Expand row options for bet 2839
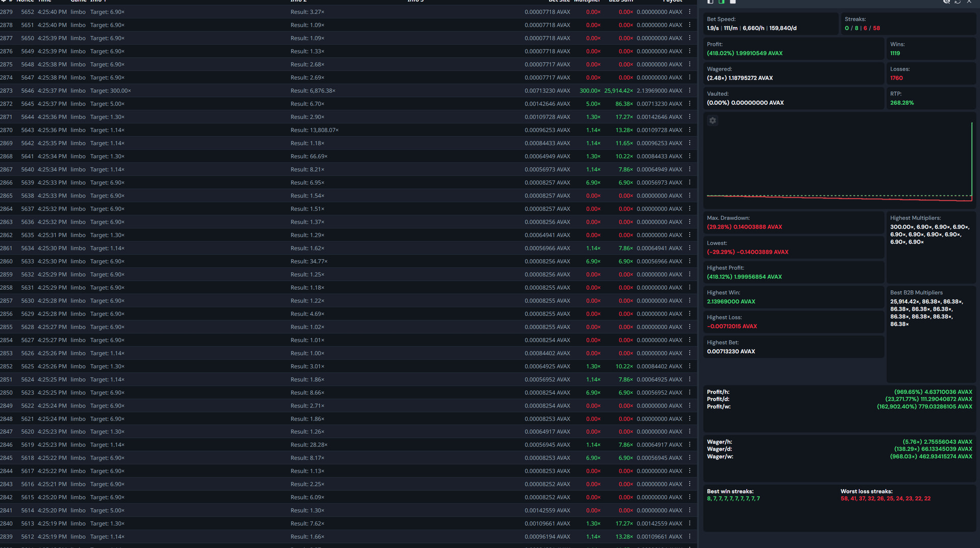 coord(690,536)
